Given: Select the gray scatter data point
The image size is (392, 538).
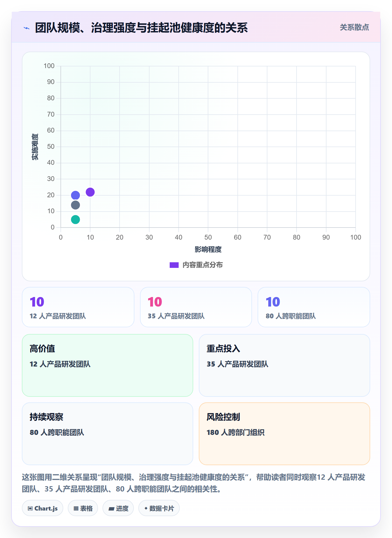Looking at the screenshot, I should tap(75, 205).
